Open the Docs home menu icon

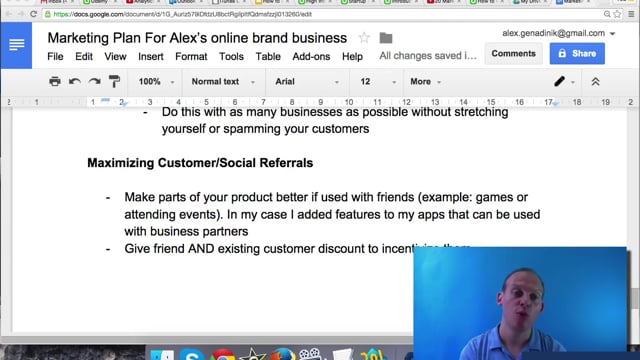coord(16,45)
